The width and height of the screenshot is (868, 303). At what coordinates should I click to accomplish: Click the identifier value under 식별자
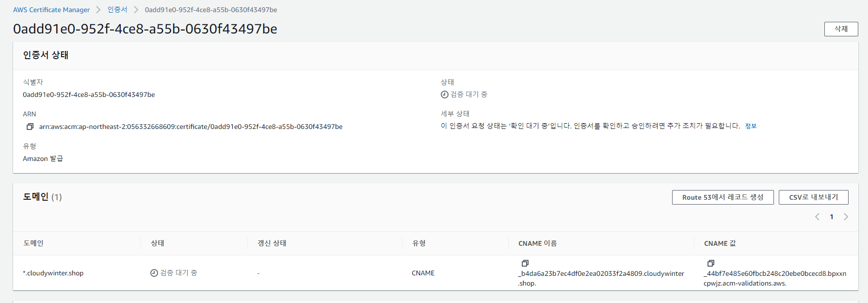[89, 95]
